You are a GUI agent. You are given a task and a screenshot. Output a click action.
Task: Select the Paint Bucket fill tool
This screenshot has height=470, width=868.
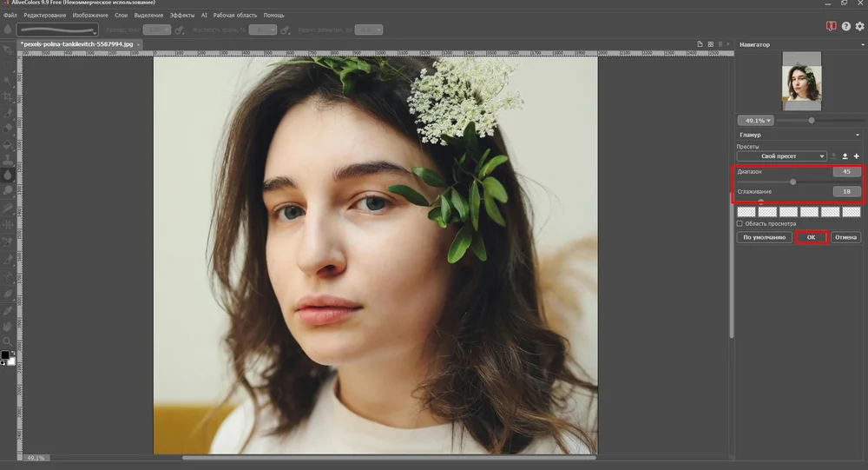pos(7,144)
